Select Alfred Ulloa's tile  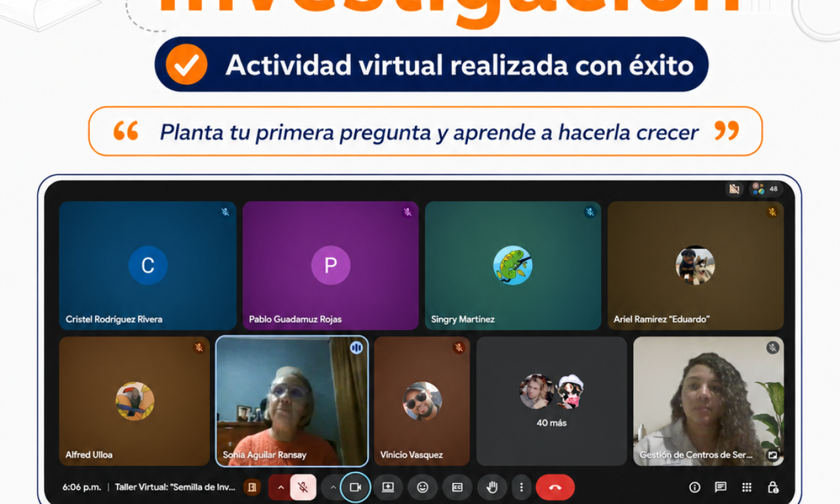(x=135, y=402)
